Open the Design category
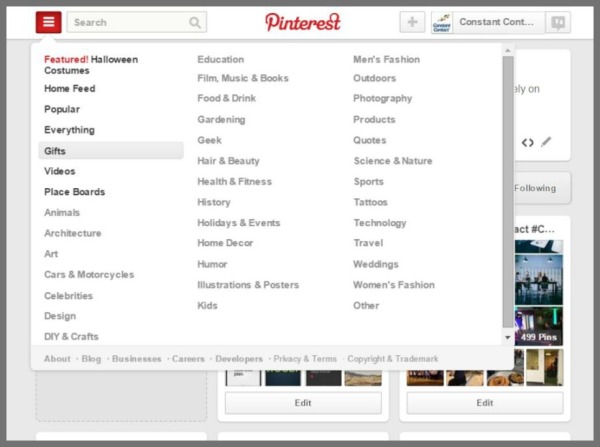 click(x=60, y=316)
